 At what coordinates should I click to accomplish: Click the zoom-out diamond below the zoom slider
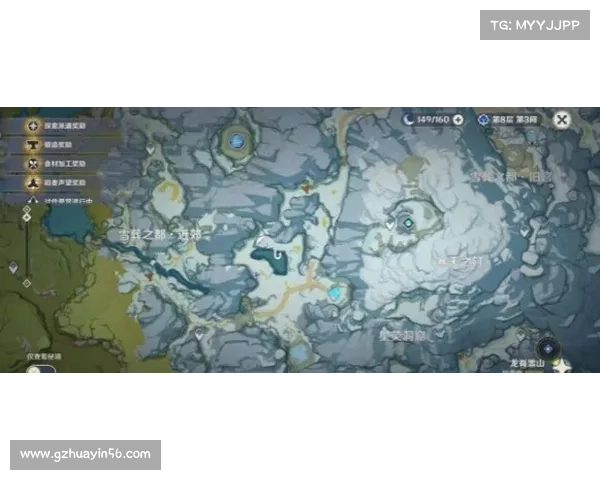(x=26, y=283)
